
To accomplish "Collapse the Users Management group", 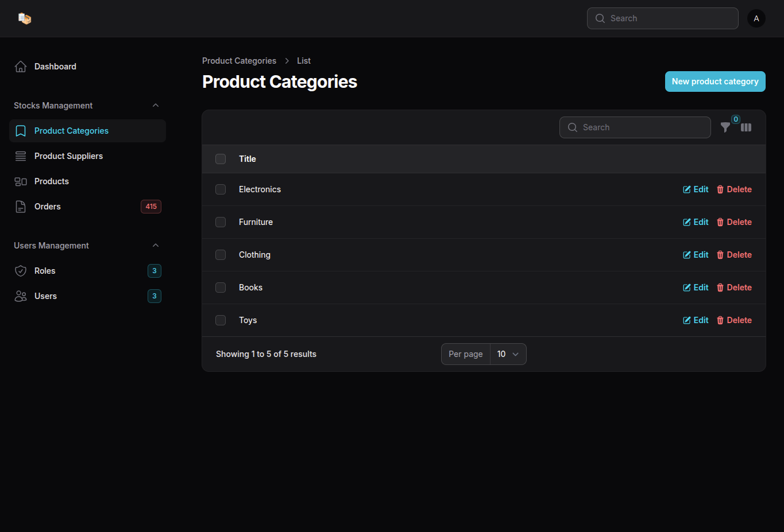I will (156, 246).
